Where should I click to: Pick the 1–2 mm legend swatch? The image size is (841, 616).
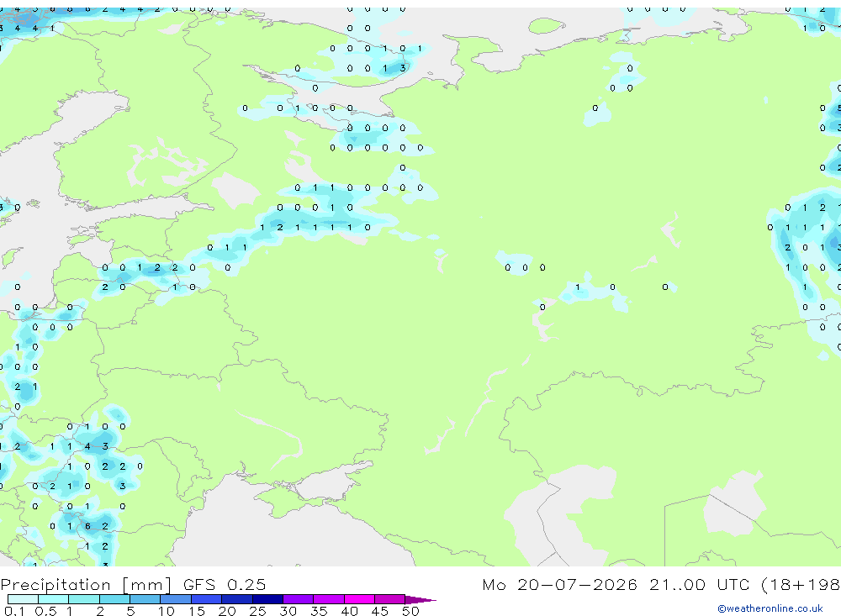(x=84, y=599)
